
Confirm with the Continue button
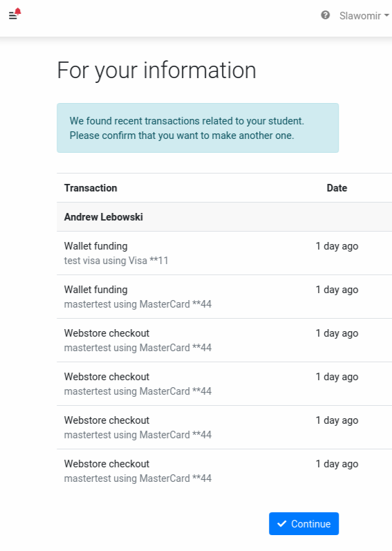point(304,523)
